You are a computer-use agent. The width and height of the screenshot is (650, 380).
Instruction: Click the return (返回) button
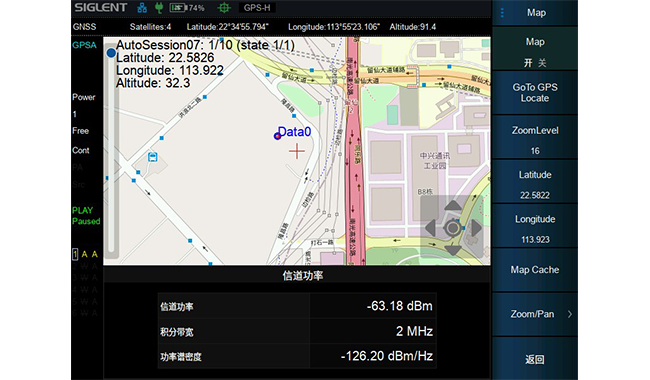click(x=535, y=358)
